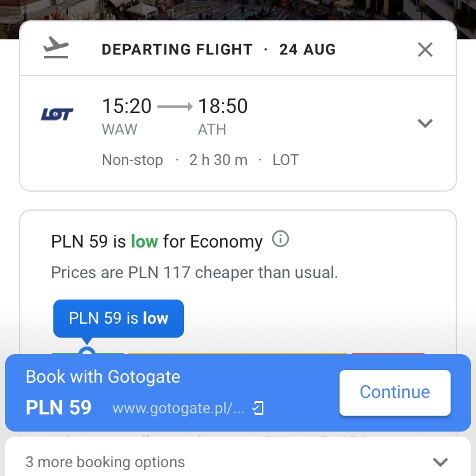Click the Departing Flight 24 Aug header

(x=218, y=50)
